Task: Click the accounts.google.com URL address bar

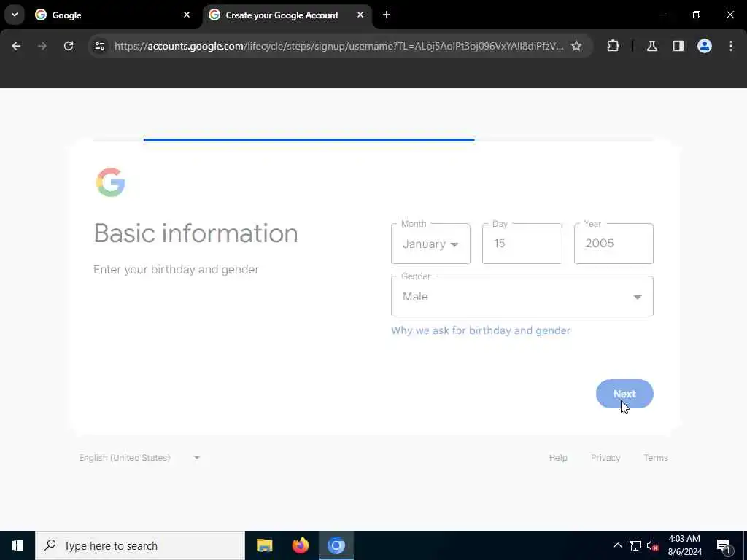Action: click(338, 46)
